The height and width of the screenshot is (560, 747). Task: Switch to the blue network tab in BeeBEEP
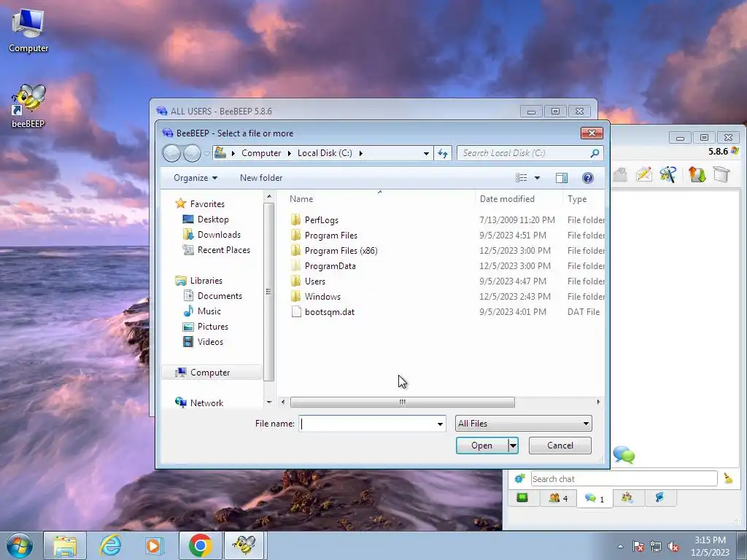(659, 498)
